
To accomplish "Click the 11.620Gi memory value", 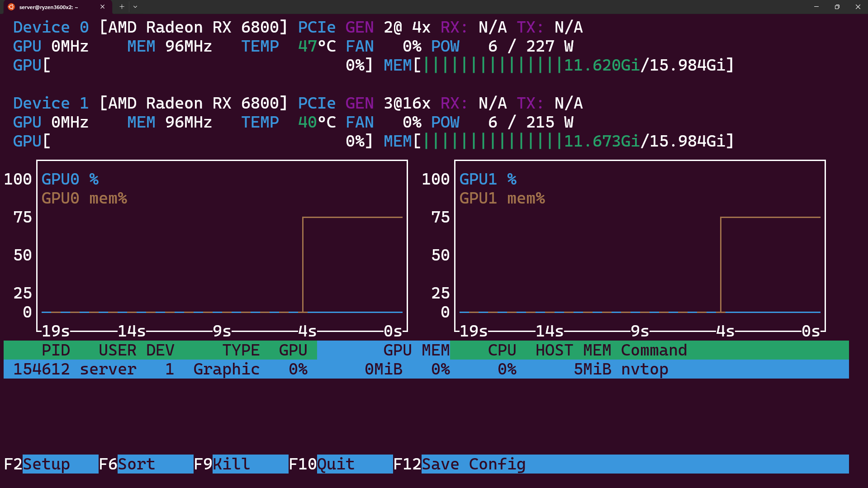I will click(602, 65).
